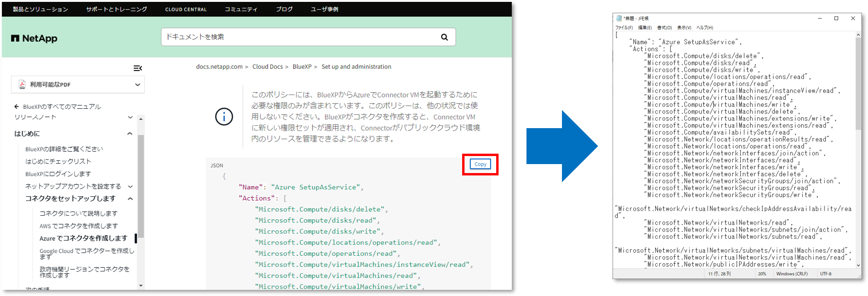Click Microsoft.Network/publicIPAddresses/write line in Notepad
Screen dimensions: 868x296
724,264
